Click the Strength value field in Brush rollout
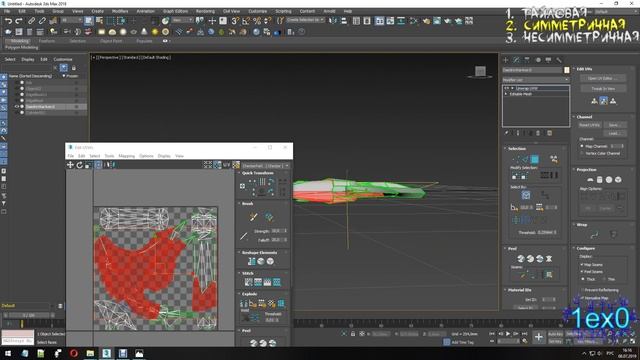Viewport: 640px width, 360px height. (279, 231)
